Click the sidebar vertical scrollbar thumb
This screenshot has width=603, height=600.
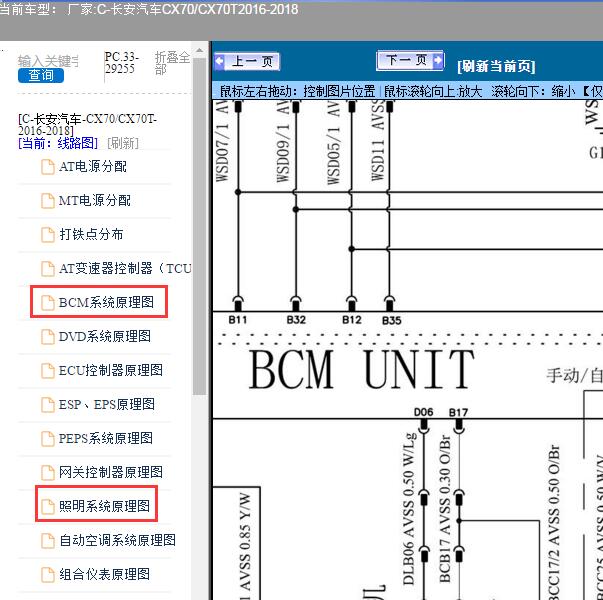199,227
